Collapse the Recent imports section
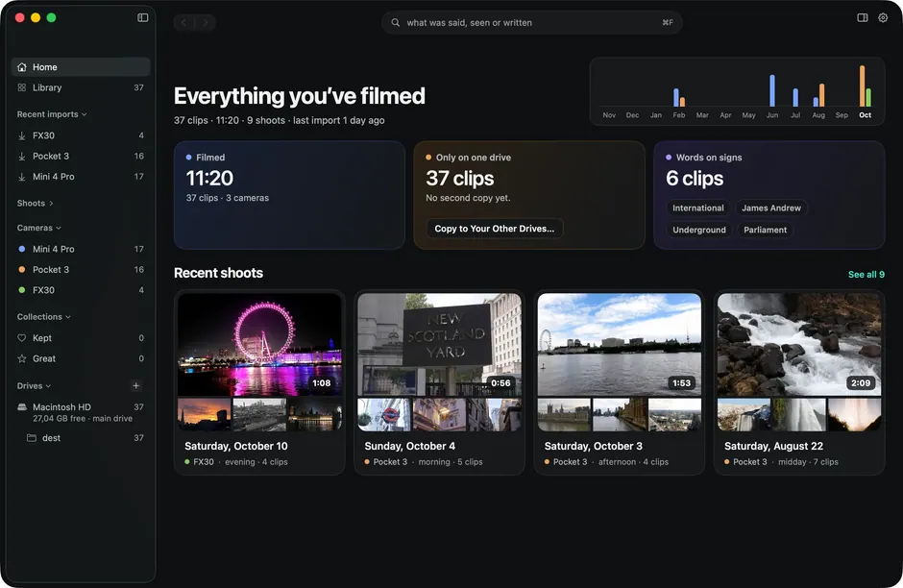 click(52, 114)
